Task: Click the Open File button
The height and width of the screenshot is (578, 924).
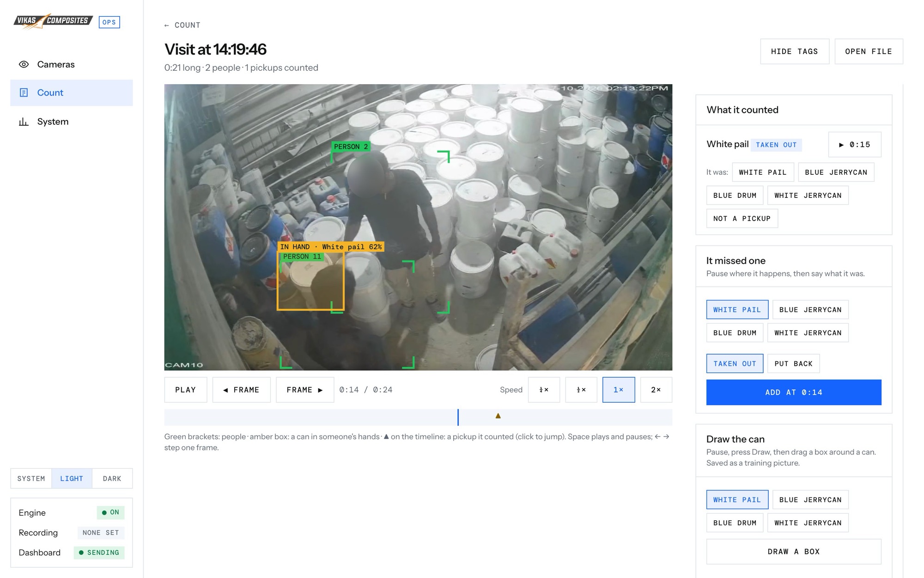Action: (x=869, y=51)
